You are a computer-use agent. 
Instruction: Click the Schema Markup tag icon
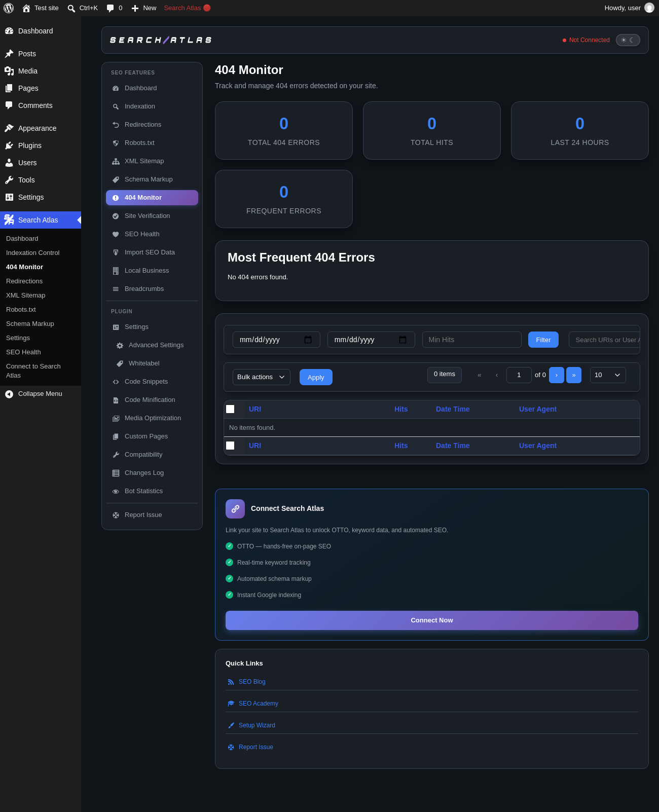pos(116,179)
